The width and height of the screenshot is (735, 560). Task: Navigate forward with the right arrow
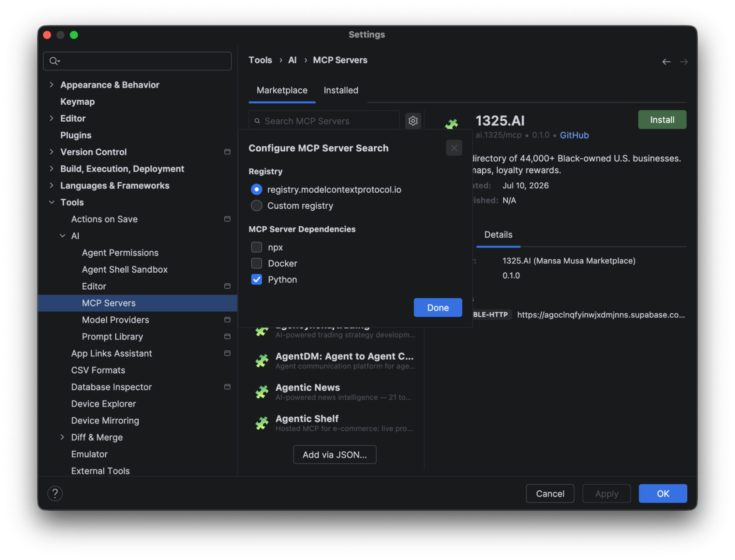[684, 62]
